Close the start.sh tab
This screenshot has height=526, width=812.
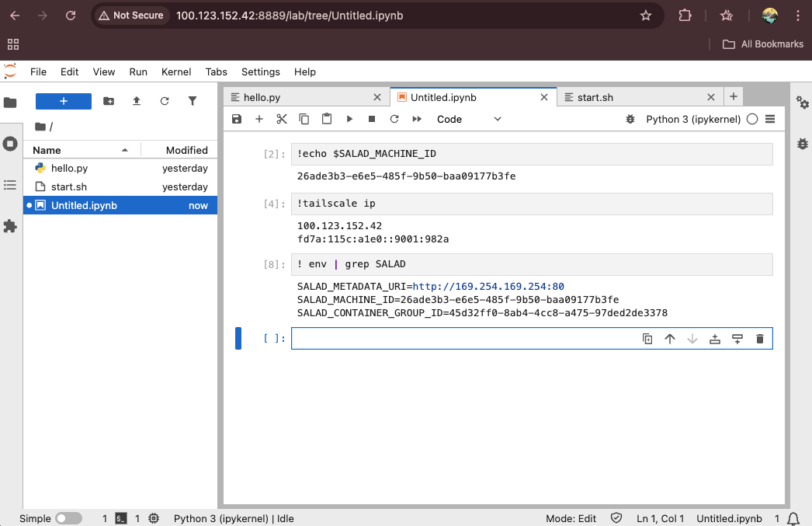click(x=711, y=97)
